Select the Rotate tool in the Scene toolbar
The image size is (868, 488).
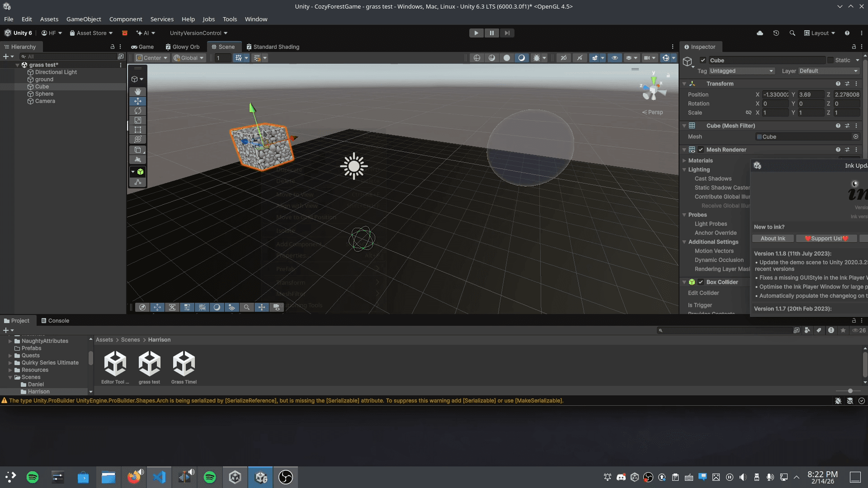point(138,111)
